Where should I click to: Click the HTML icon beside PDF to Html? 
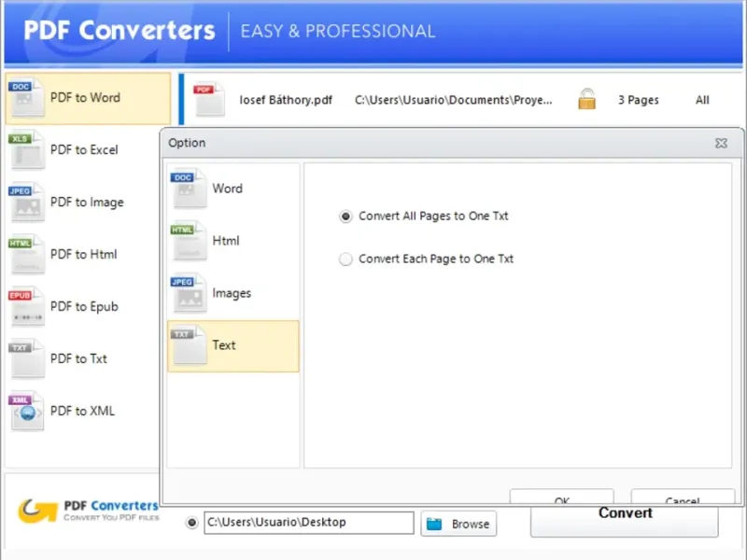coord(26,254)
